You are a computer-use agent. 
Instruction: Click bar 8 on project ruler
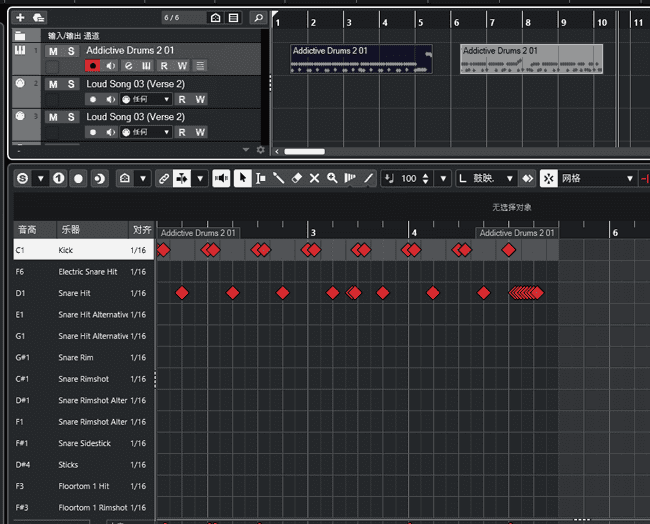point(528,22)
